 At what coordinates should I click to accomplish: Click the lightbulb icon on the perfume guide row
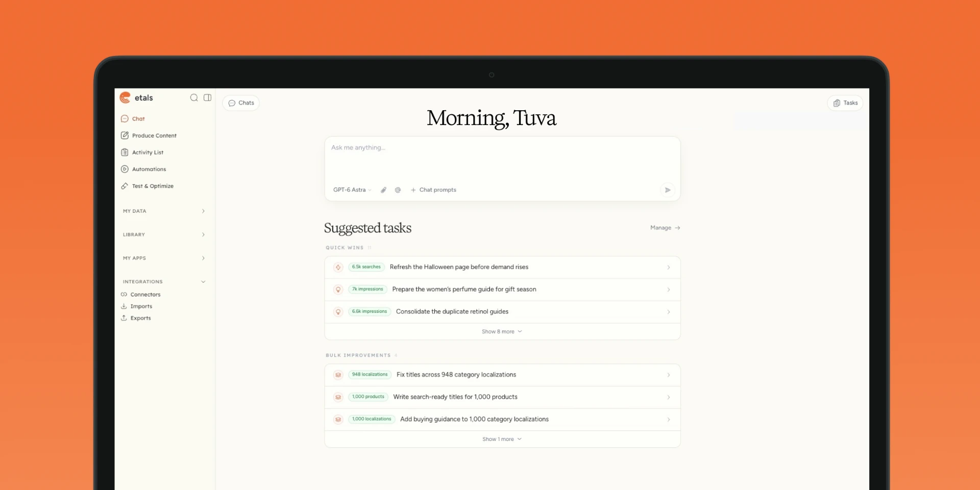point(338,289)
